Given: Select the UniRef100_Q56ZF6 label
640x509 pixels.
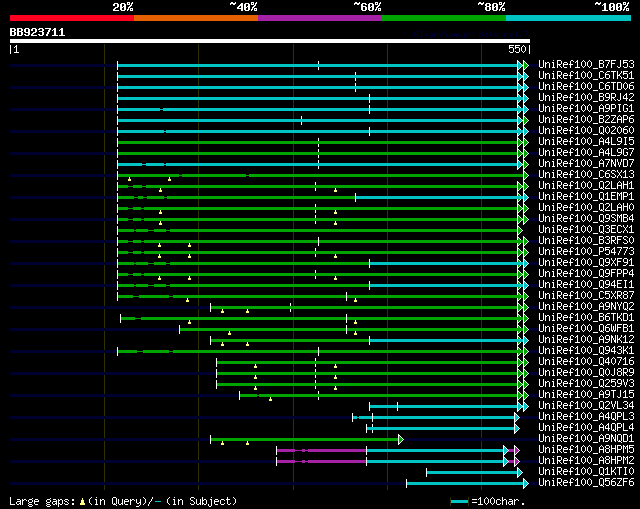Looking at the screenshot, I should point(586,483).
